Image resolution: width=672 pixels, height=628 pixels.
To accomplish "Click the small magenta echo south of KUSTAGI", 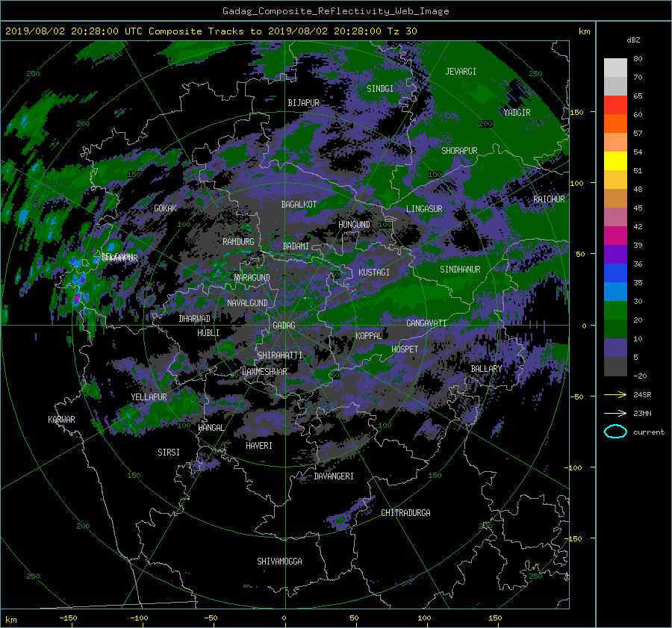I will (x=352, y=290).
